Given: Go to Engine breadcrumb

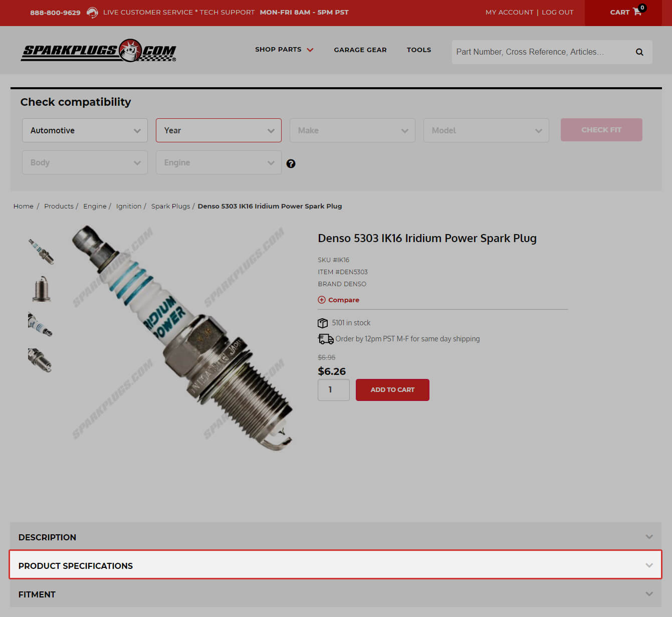Looking at the screenshot, I should coord(95,206).
